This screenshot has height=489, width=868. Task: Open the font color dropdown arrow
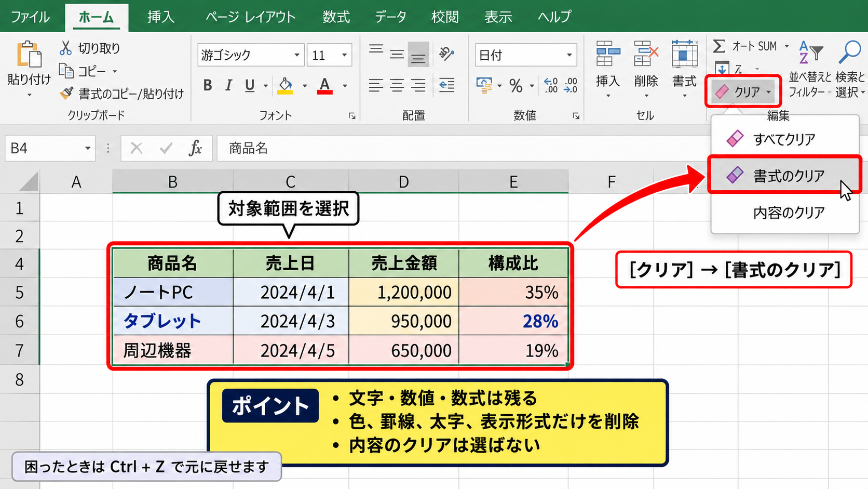pyautogui.click(x=345, y=86)
